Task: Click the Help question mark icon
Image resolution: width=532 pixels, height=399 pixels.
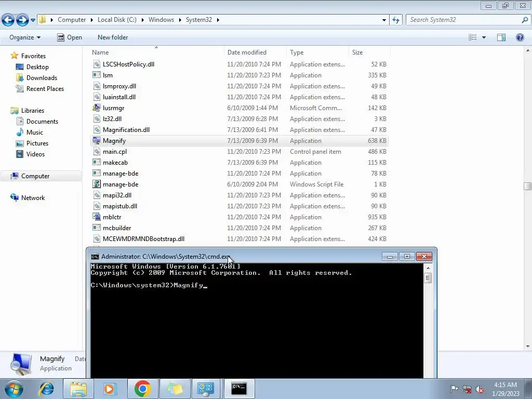Action: [520, 37]
